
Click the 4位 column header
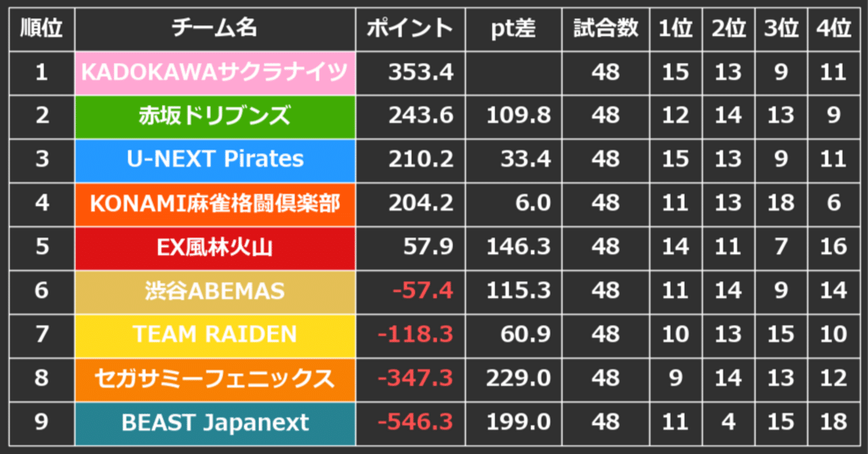pos(833,29)
